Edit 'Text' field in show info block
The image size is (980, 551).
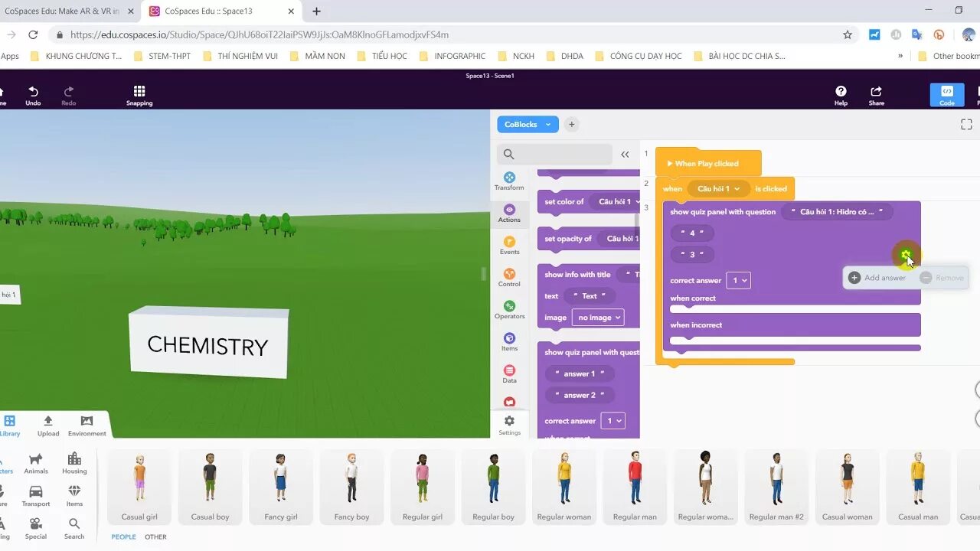pyautogui.click(x=589, y=295)
